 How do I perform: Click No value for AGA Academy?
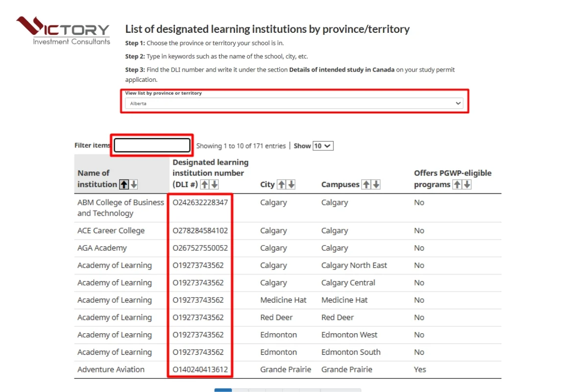419,248
